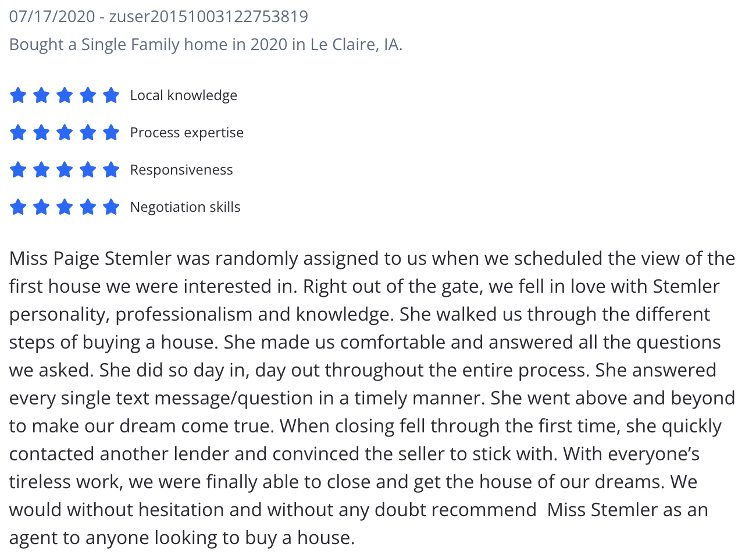This screenshot has height=554, width=756.
Task: Click the first star of Local knowledge rating
Action: tap(18, 95)
